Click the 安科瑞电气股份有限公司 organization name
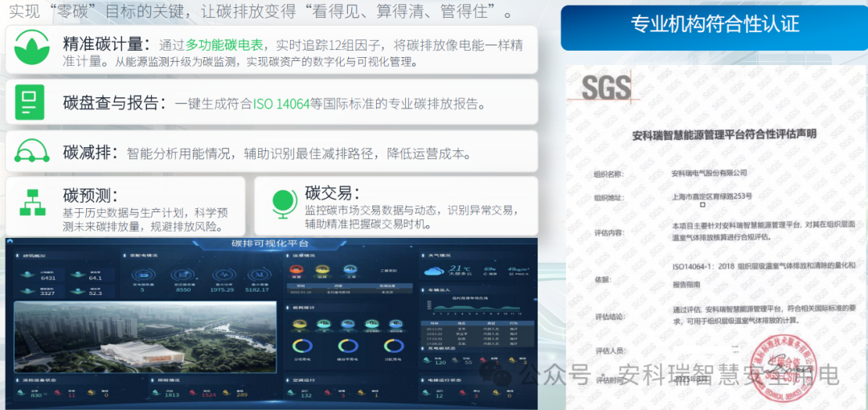The height and width of the screenshot is (410, 868). coord(709,173)
